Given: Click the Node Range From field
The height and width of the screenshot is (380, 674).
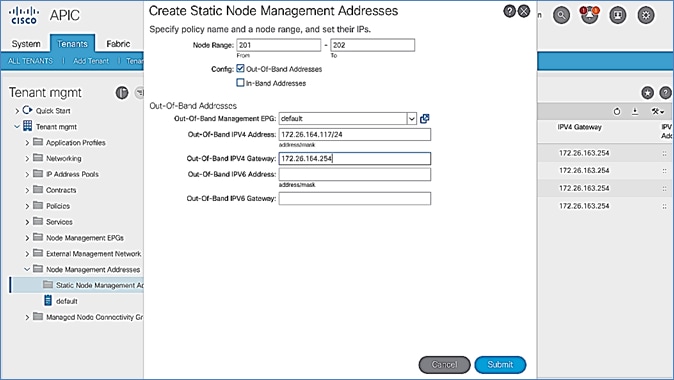Looking at the screenshot, I should point(279,45).
